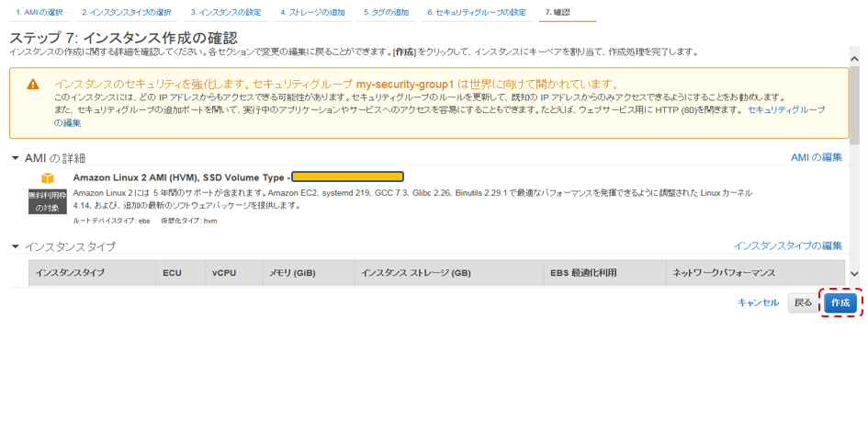This screenshot has height=423, width=868.
Task: Open step 5. タグの追加 tab
Action: pos(387,12)
